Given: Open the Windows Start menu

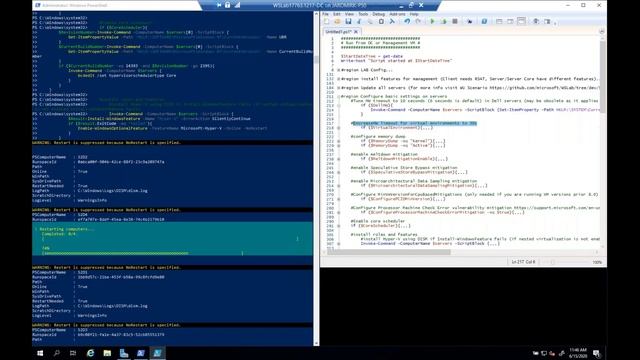Looking at the screenshot, I should [x=40, y=353].
